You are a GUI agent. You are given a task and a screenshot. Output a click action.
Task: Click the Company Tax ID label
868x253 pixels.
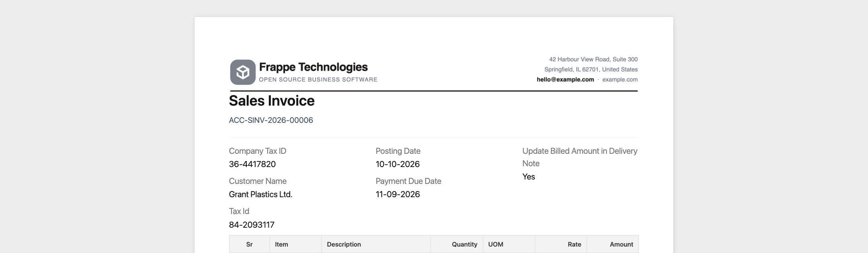coord(258,151)
